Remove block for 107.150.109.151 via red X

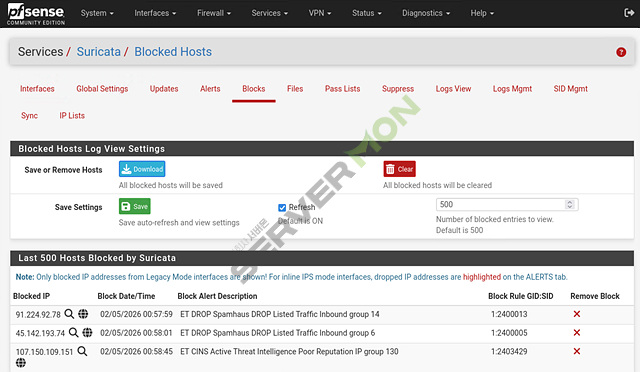coord(577,351)
